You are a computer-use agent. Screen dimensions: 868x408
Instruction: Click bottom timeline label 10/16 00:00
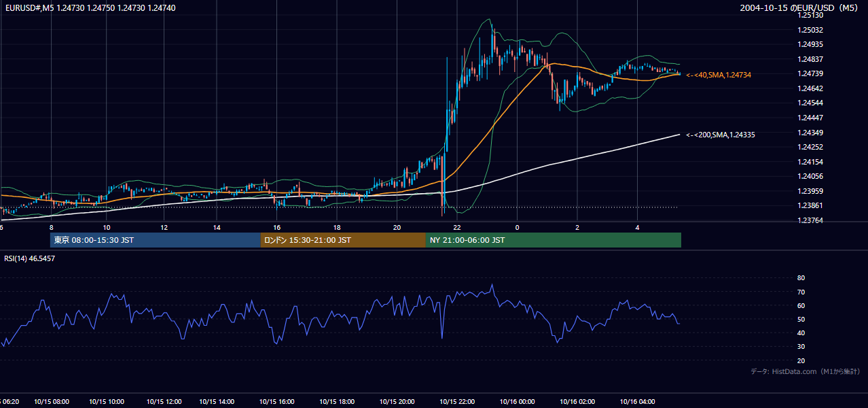point(517,402)
